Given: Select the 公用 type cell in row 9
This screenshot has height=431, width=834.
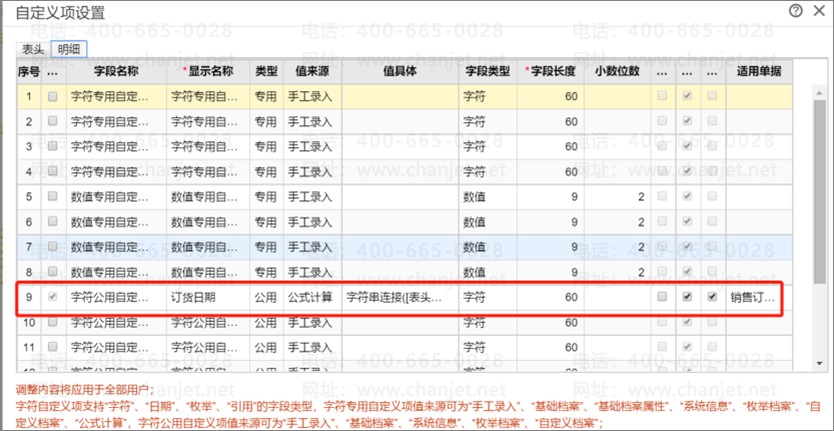Looking at the screenshot, I should 266,297.
